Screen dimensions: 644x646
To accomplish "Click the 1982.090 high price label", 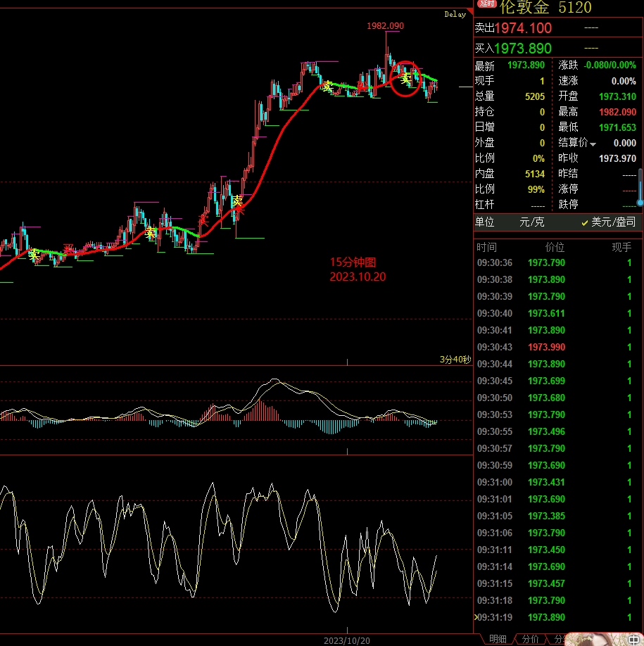I will [385, 26].
